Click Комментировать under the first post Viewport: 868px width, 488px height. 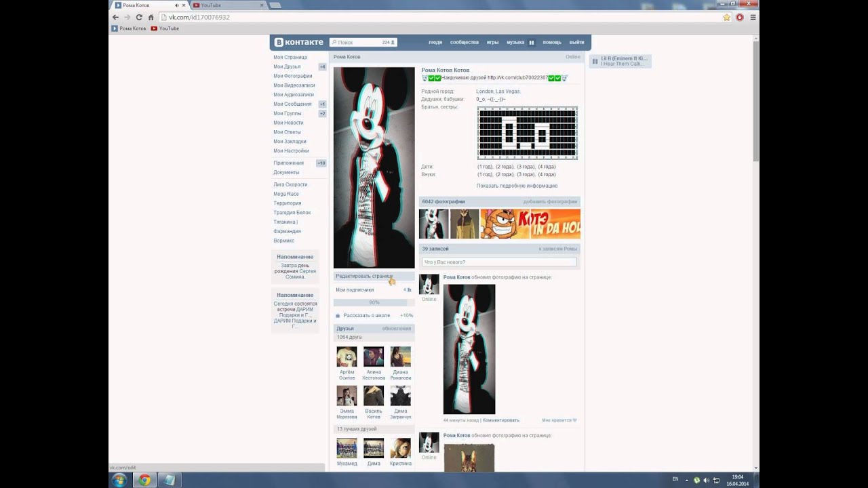click(x=501, y=420)
